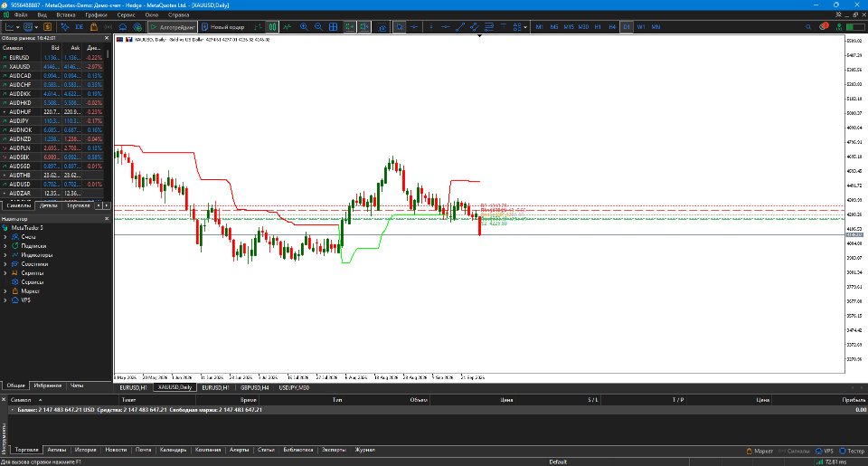Open dropdown arrow beside profiles icon
Viewport: 868px width, 466px height.
pos(36,26)
